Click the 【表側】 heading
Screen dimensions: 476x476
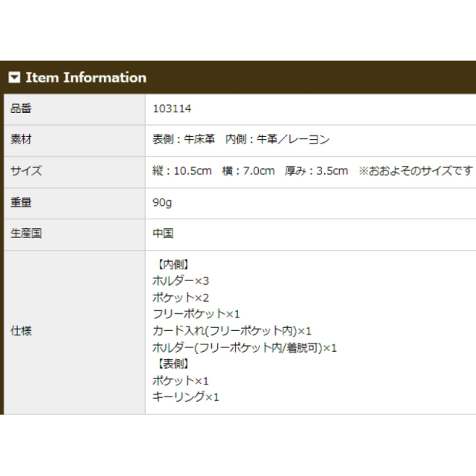173,364
